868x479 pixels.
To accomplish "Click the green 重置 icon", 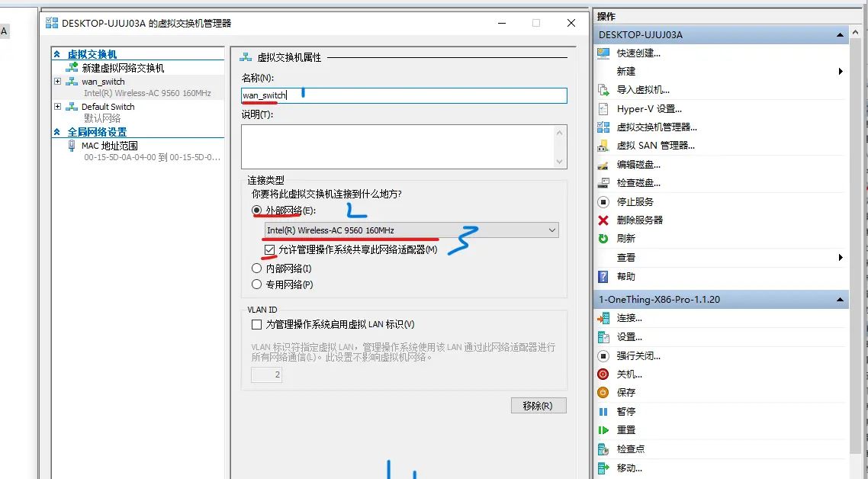I will tap(603, 429).
